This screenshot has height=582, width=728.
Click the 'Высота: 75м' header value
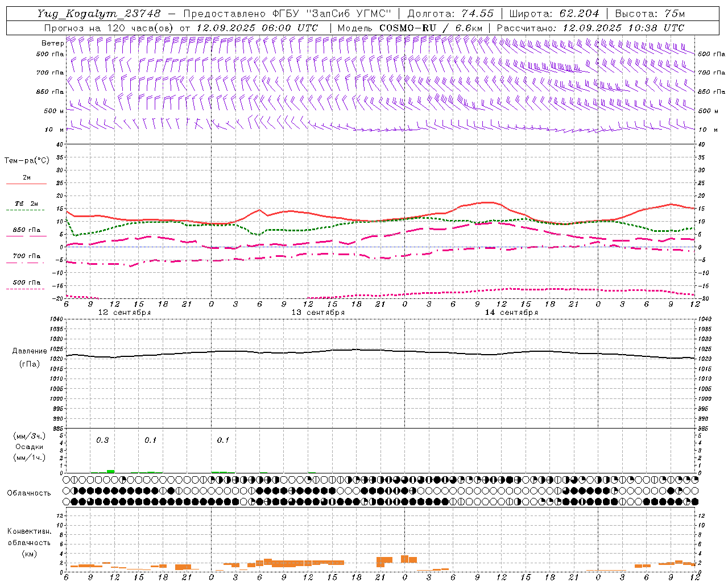650,14
